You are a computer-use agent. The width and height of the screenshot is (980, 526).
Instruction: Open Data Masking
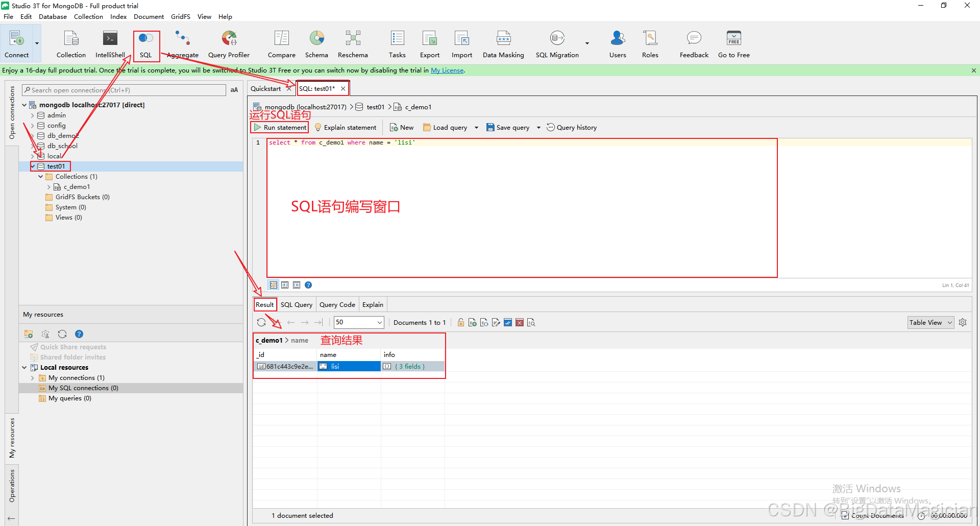[503, 44]
